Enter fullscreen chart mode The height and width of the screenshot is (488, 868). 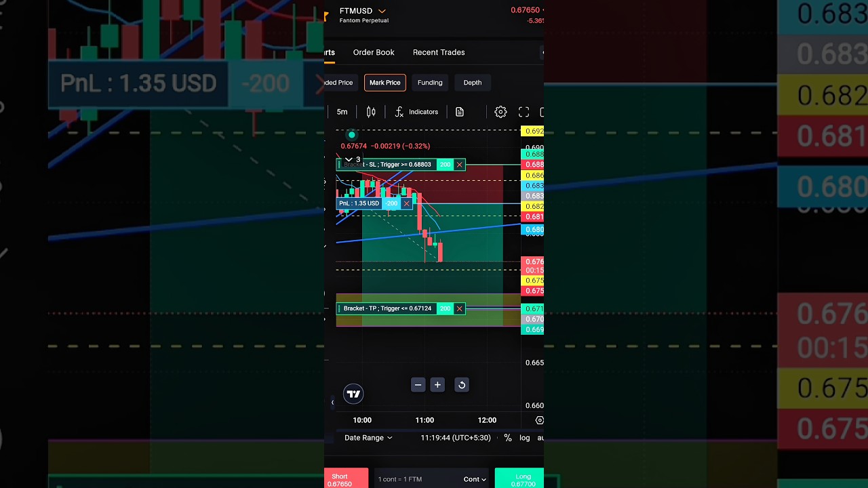(x=524, y=112)
